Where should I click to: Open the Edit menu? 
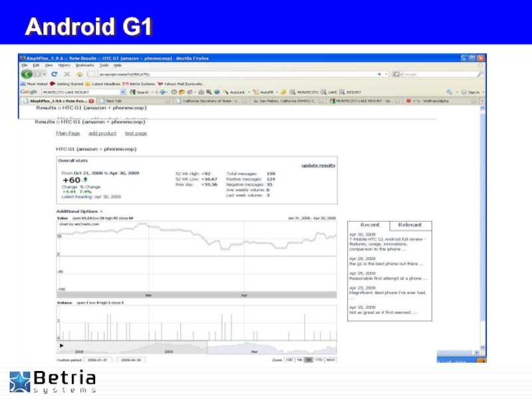(36, 65)
